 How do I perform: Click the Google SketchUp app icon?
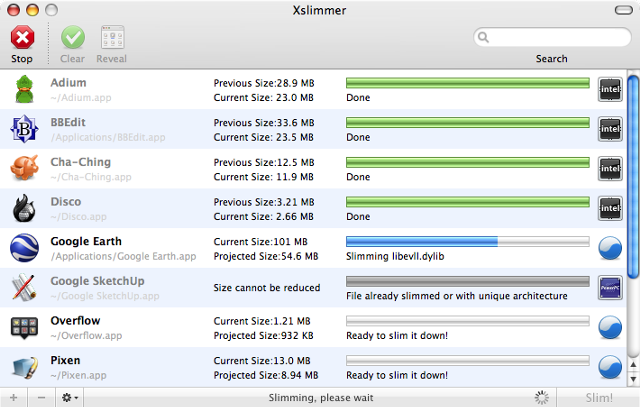click(x=25, y=288)
